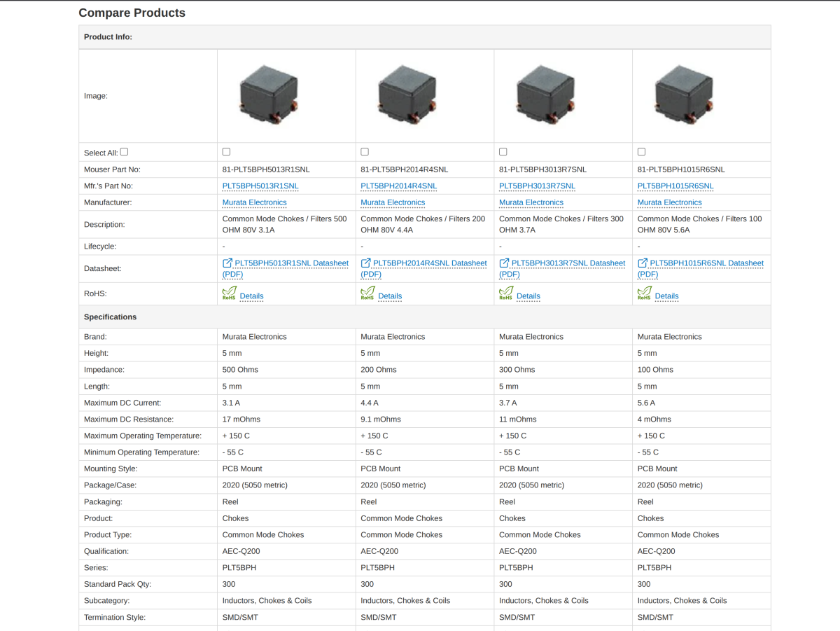Image resolution: width=840 pixels, height=631 pixels.
Task: Click the RoHS leaf icon for PLT5BPH2014R4SNL
Action: point(367,293)
